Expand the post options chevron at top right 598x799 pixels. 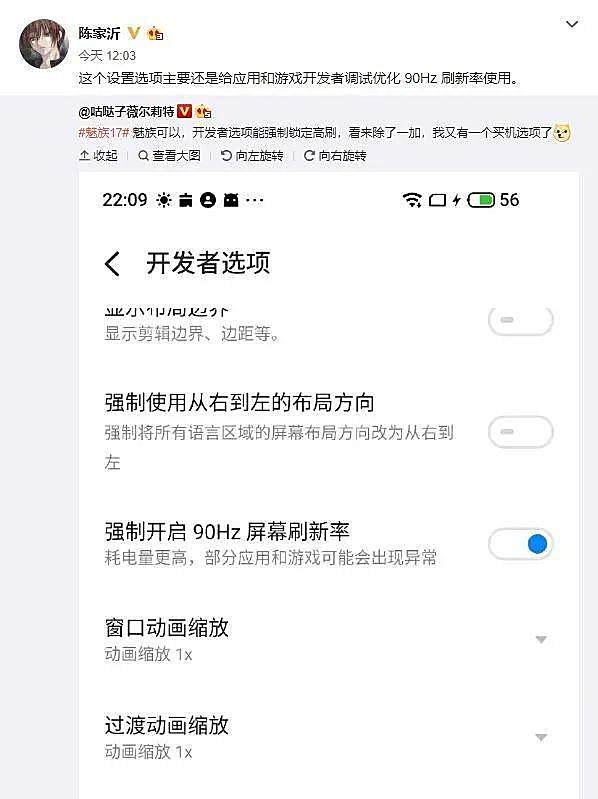point(572,24)
